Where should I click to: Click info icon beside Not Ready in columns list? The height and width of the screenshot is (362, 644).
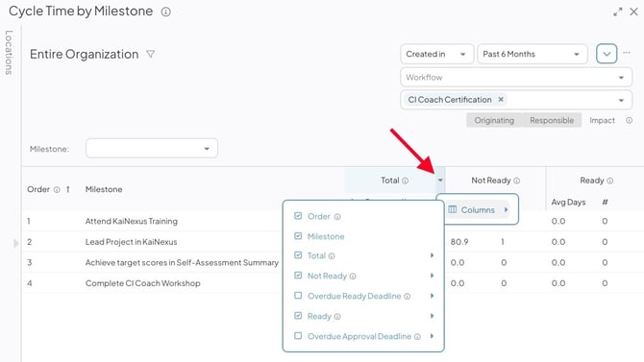[353, 277]
